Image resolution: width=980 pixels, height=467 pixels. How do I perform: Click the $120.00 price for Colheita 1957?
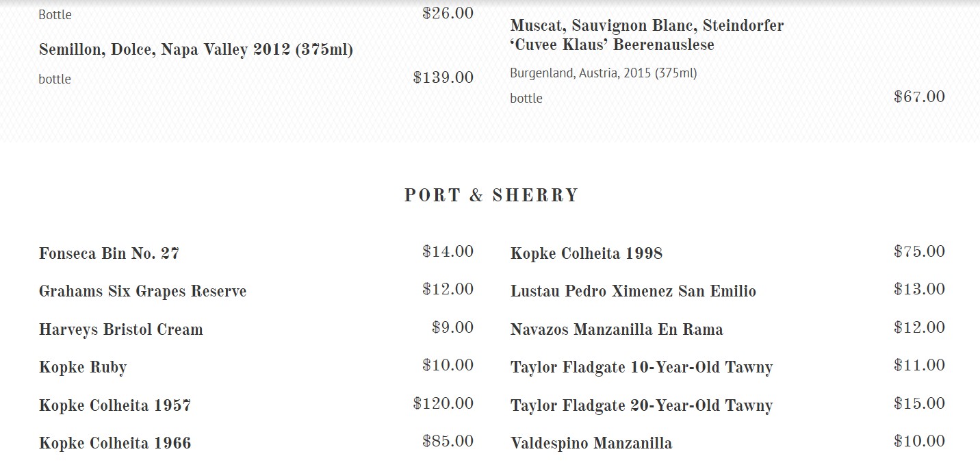coord(443,403)
